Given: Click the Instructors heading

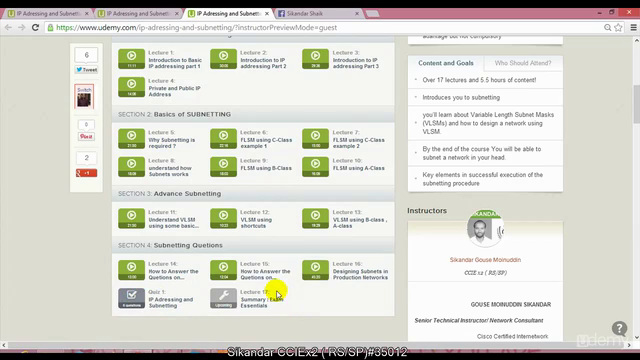Looking at the screenshot, I should tap(427, 211).
